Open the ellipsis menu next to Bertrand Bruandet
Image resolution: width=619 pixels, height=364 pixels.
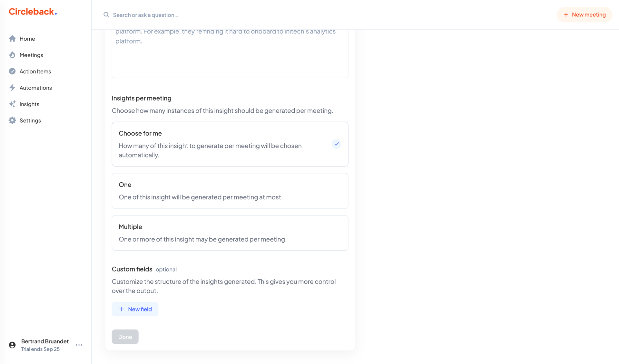coord(79,345)
